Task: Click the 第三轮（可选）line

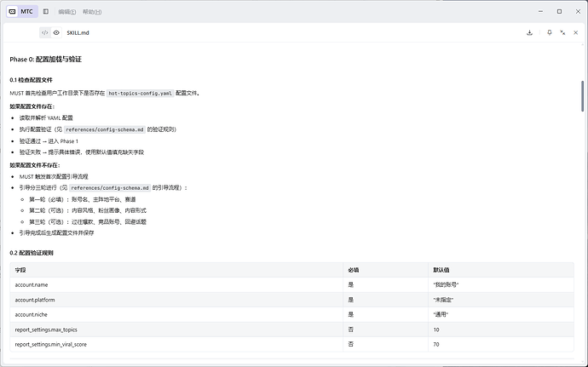Action: click(88, 222)
